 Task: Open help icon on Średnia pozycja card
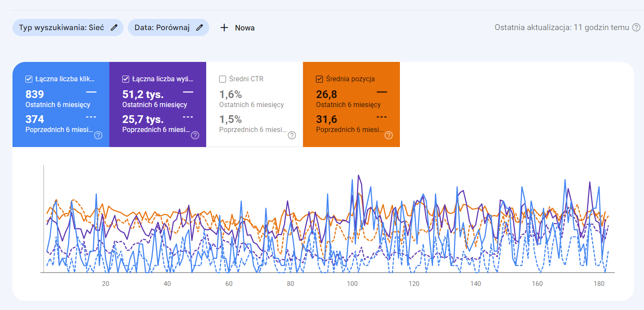[389, 135]
